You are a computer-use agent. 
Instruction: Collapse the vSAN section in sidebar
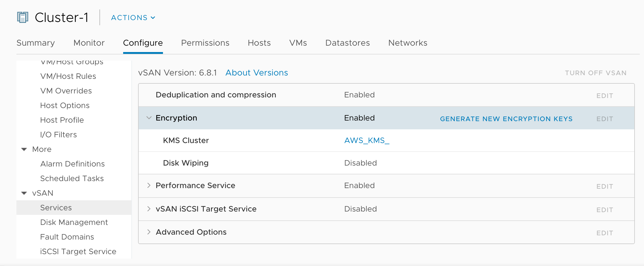pyautogui.click(x=24, y=193)
